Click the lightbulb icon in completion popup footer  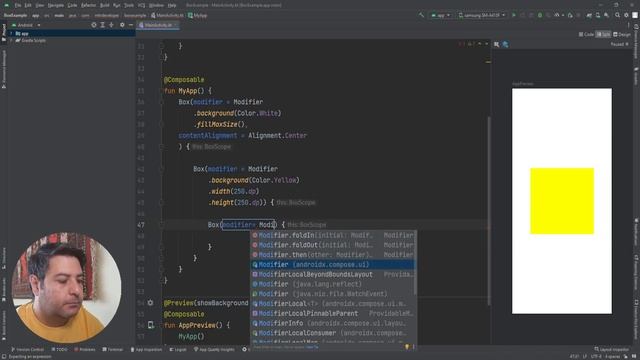407,347
